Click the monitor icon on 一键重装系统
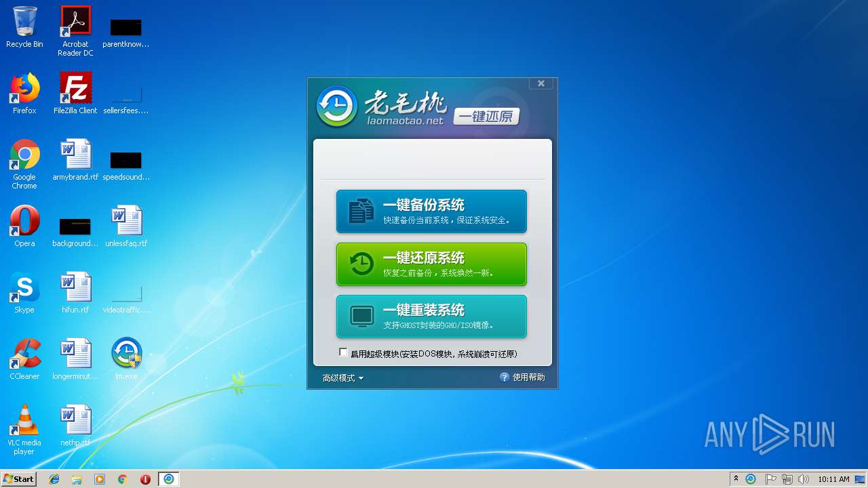This screenshot has height=488, width=868. pos(361,317)
